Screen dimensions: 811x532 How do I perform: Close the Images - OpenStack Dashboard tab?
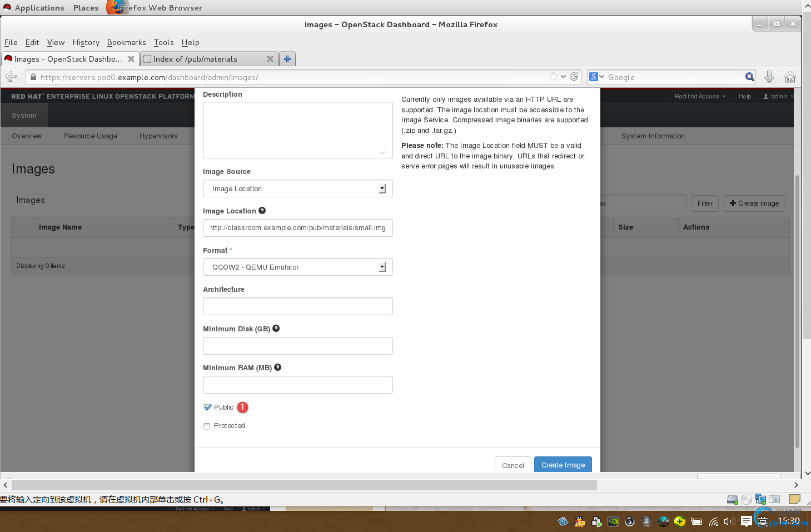[x=131, y=59]
